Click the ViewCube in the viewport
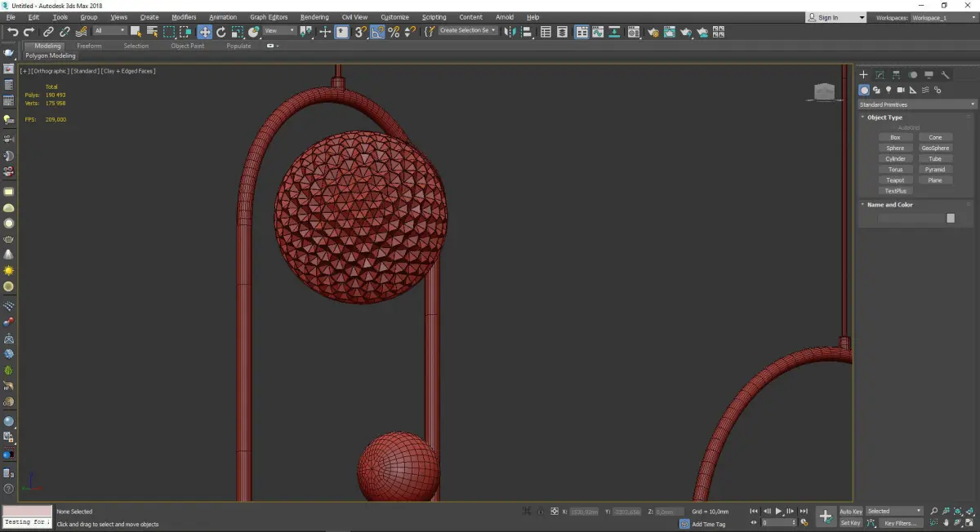Image resolution: width=980 pixels, height=532 pixels. click(824, 91)
